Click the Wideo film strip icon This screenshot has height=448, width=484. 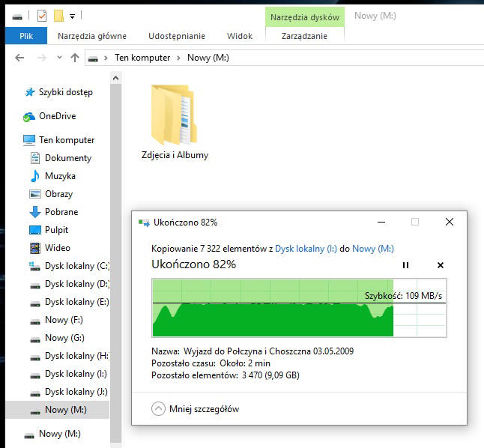(x=35, y=248)
